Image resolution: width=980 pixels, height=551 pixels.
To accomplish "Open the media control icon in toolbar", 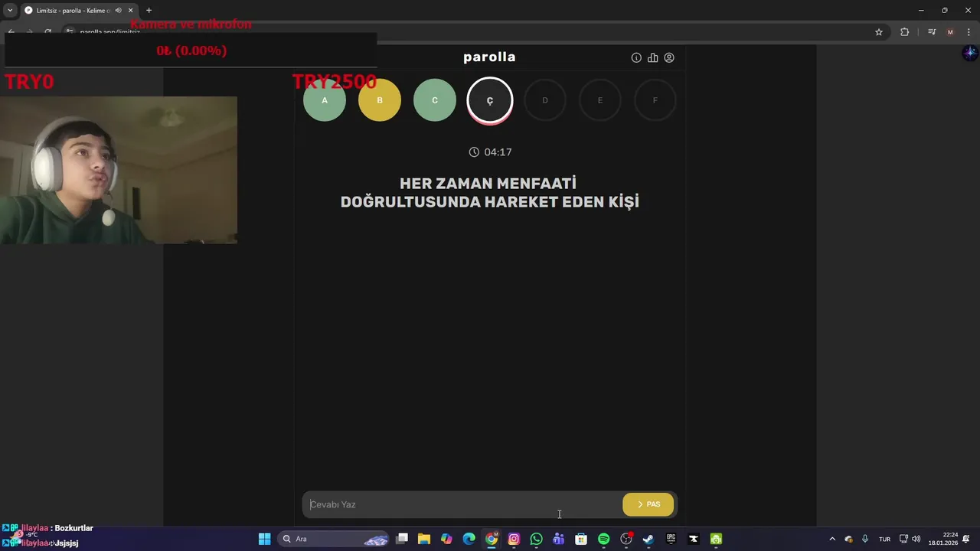I will coord(932,32).
